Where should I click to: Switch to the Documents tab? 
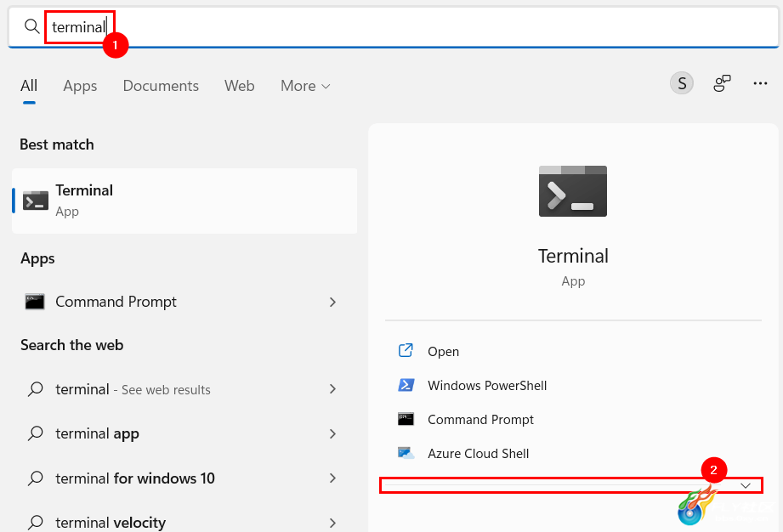[161, 86]
